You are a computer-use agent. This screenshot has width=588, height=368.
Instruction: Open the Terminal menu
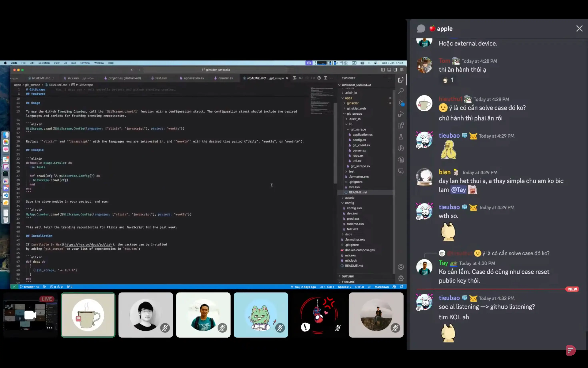pos(85,63)
